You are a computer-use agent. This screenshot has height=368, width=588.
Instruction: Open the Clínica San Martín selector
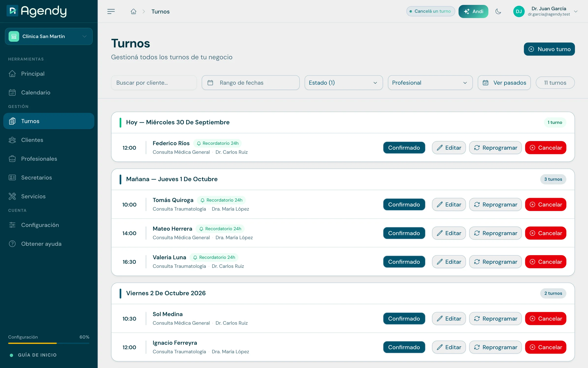(49, 36)
